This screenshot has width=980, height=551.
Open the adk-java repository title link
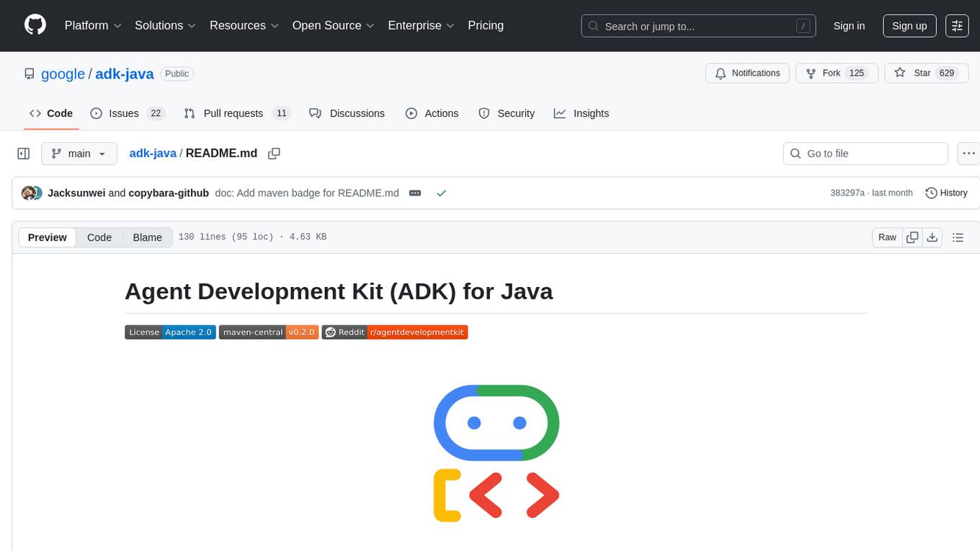click(x=125, y=74)
